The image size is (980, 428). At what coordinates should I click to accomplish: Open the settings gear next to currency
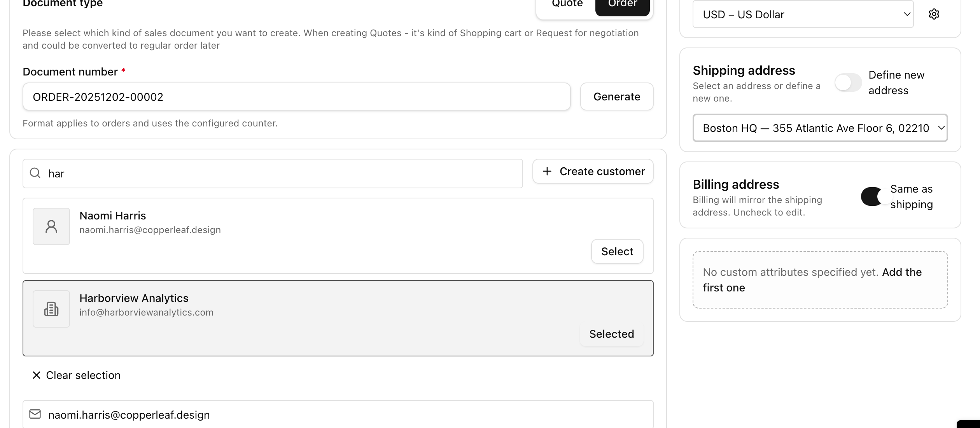tap(934, 14)
